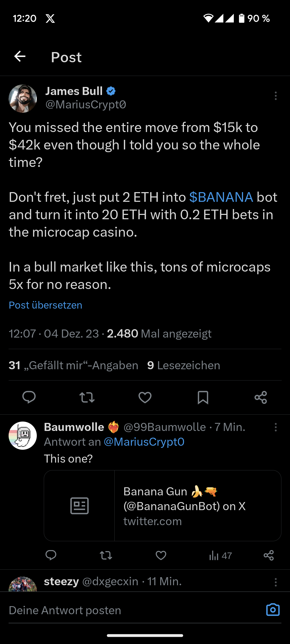
Task: Repost James Bull's main post
Action: pos(87,397)
